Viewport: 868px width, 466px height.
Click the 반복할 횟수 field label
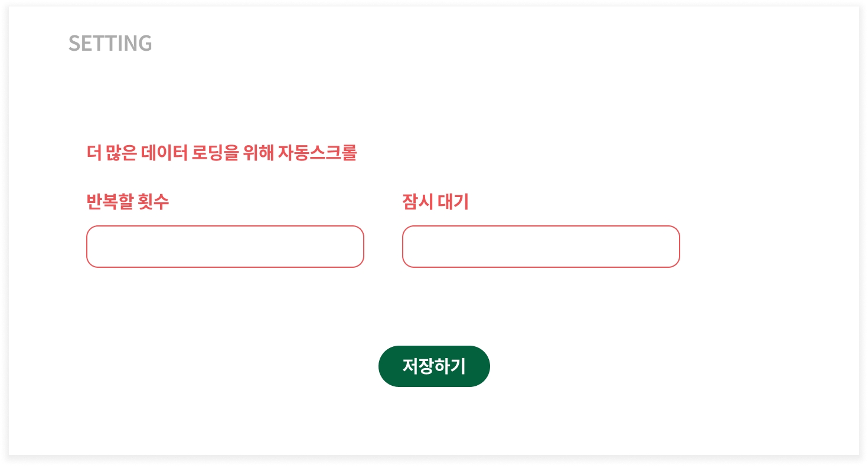(x=128, y=202)
